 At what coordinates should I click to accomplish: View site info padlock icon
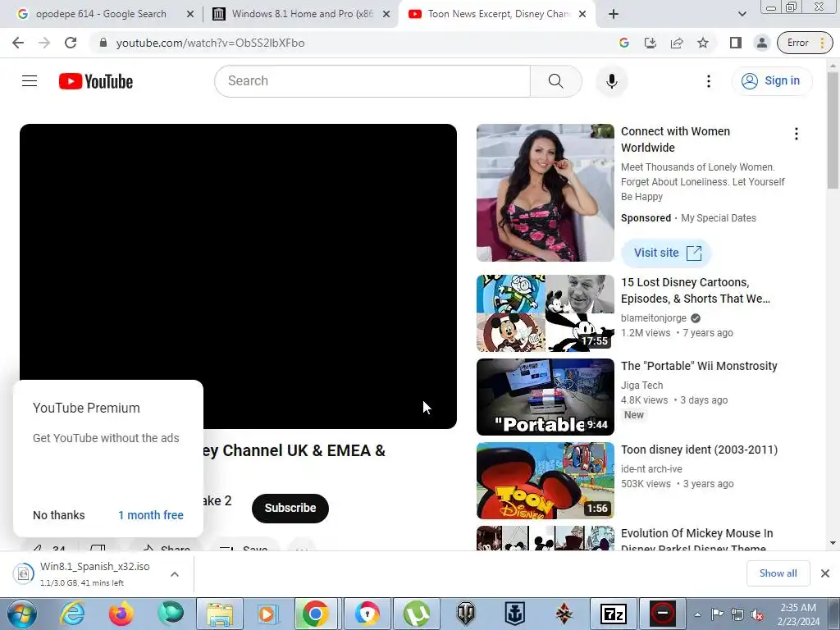[x=103, y=43]
